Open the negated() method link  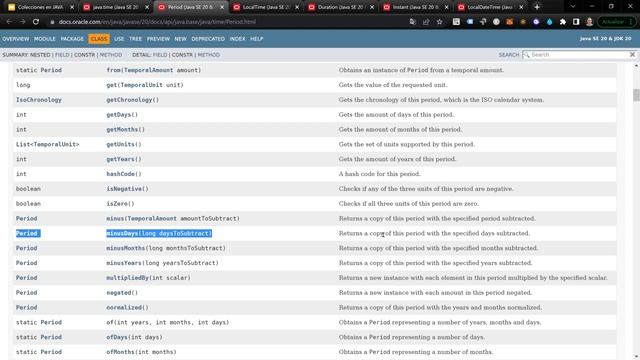click(x=122, y=293)
